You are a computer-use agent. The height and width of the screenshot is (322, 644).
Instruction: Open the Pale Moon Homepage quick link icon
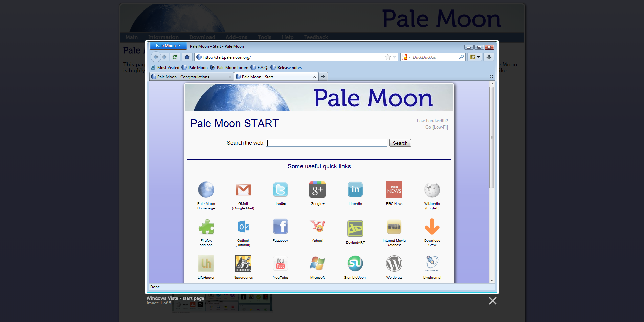[206, 190]
